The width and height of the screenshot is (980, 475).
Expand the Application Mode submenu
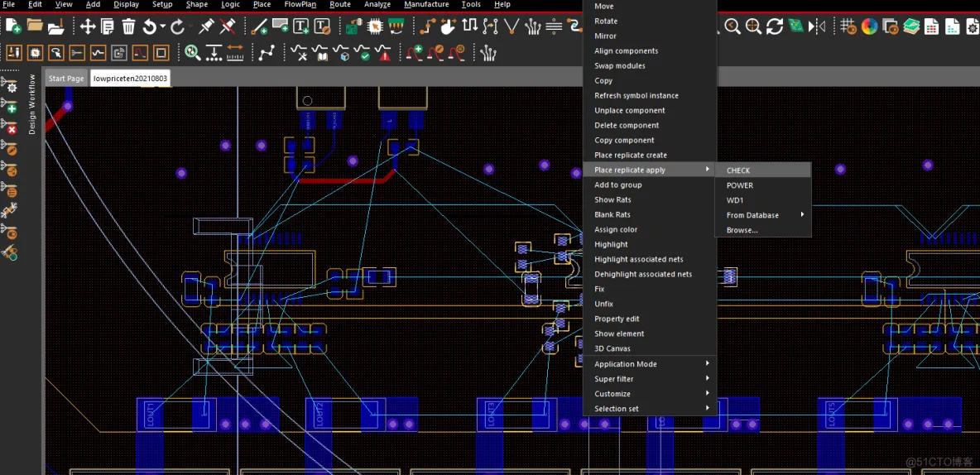(650, 364)
